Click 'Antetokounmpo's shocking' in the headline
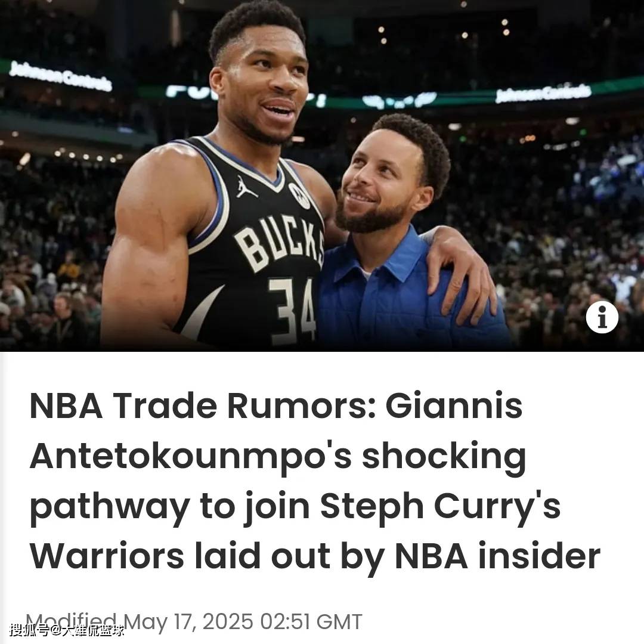This screenshot has width=644, height=644. pos(278,457)
